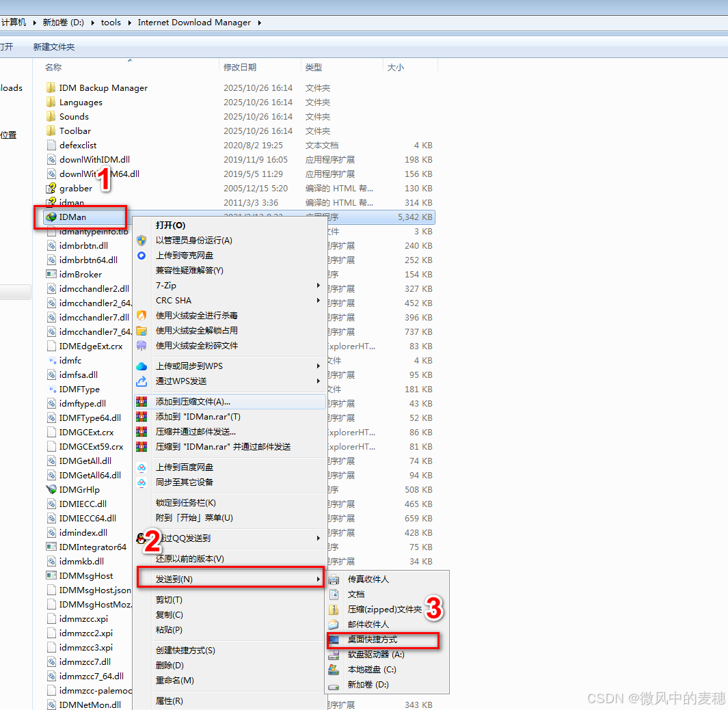Open breadcrumb arrow after 新加卷 (D:)
728x710 pixels.
pyautogui.click(x=92, y=23)
